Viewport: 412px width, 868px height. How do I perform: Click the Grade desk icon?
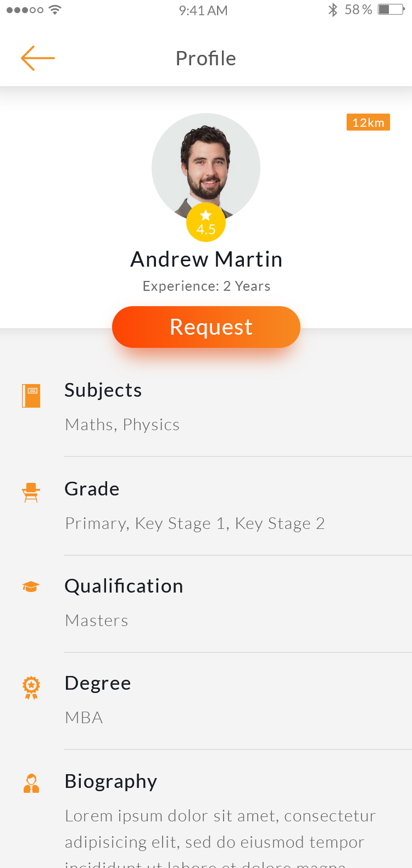31,493
